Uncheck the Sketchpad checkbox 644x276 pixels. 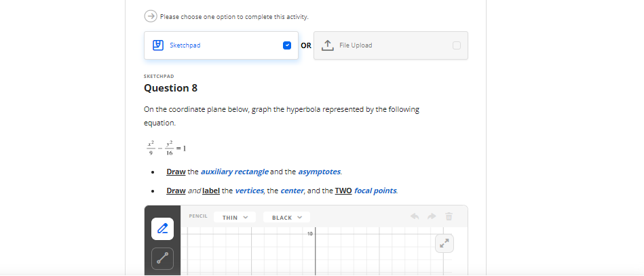[287, 45]
